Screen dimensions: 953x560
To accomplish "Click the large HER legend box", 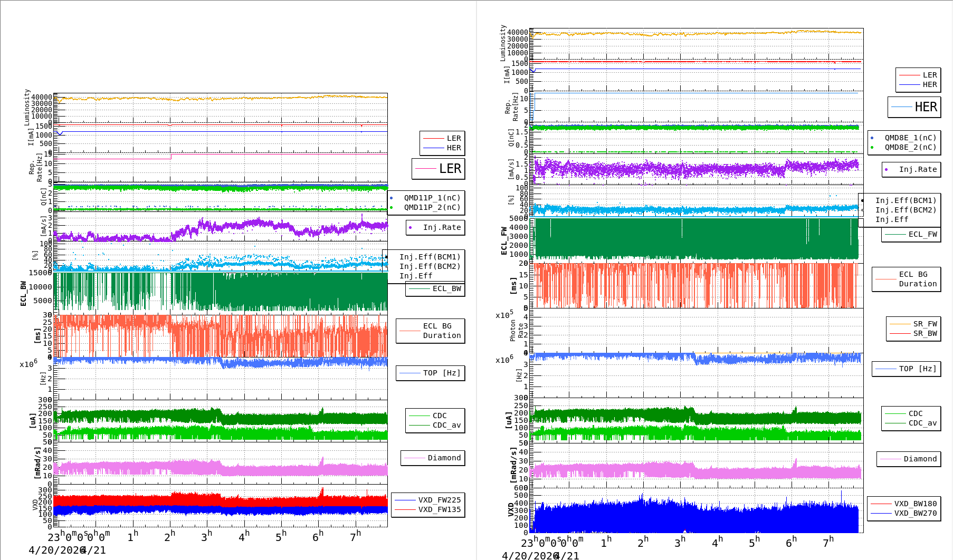I will [x=914, y=107].
